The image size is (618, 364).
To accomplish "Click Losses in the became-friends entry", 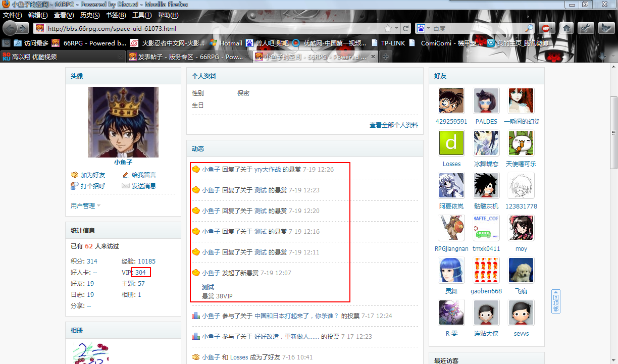I will click(239, 357).
